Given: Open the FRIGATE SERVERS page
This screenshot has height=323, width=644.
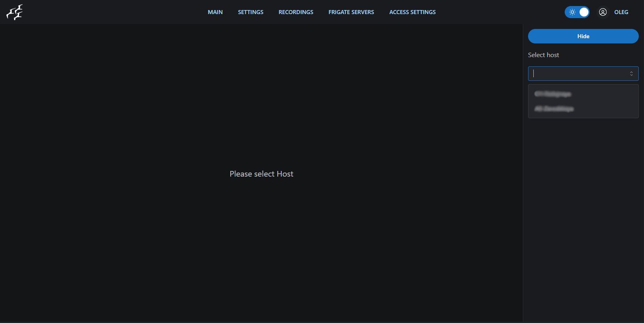Looking at the screenshot, I should (351, 12).
